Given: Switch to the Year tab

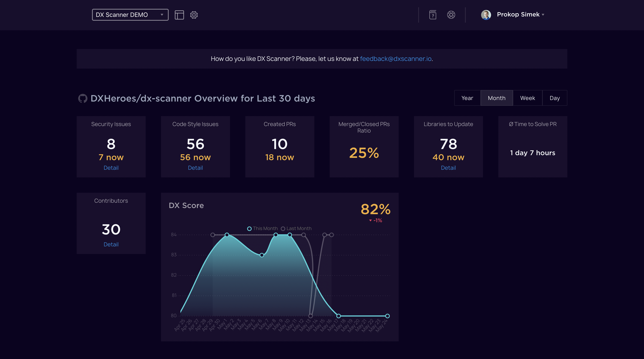Looking at the screenshot, I should (467, 98).
